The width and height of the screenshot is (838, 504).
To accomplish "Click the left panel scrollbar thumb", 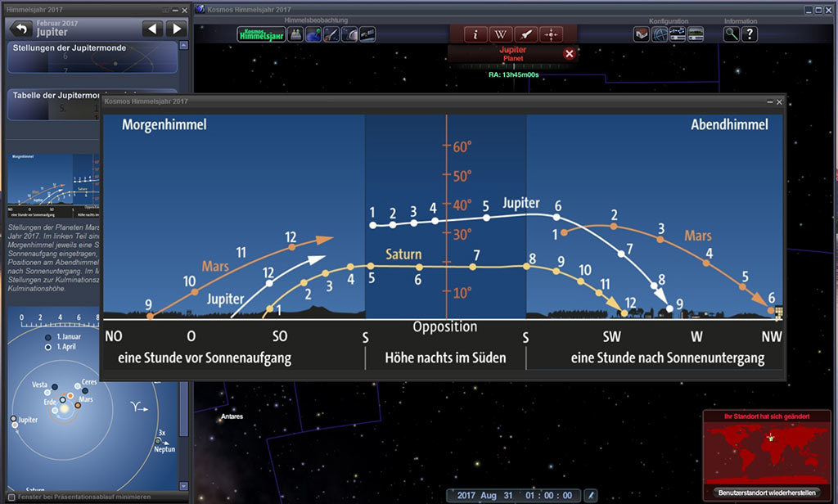I will coord(184,409).
